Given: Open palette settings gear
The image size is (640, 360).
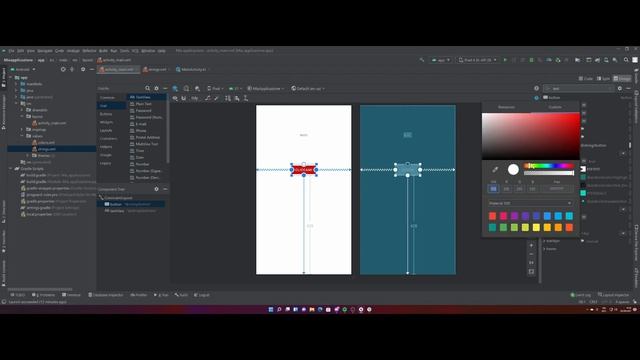Looking at the screenshot, I should (156, 88).
